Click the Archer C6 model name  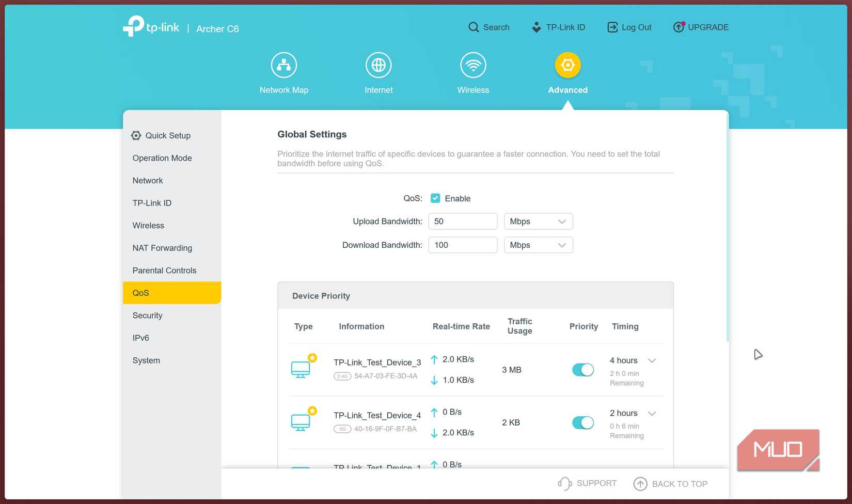pos(217,29)
